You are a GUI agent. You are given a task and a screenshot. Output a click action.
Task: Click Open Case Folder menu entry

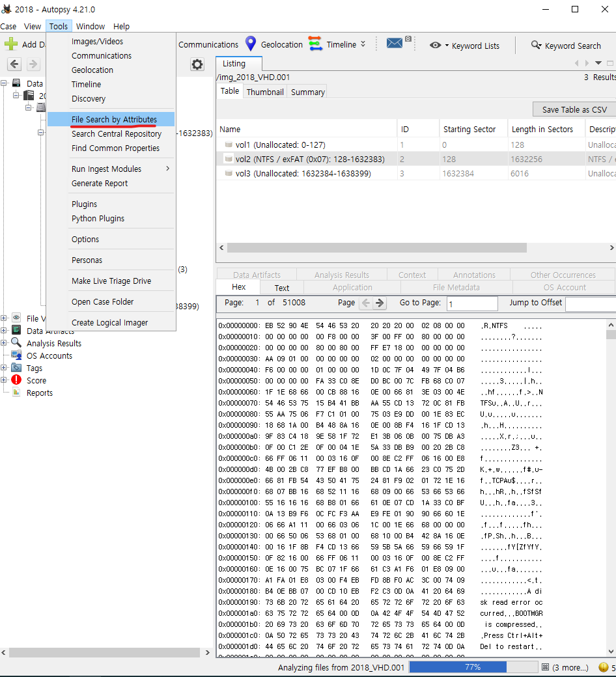coord(111,302)
